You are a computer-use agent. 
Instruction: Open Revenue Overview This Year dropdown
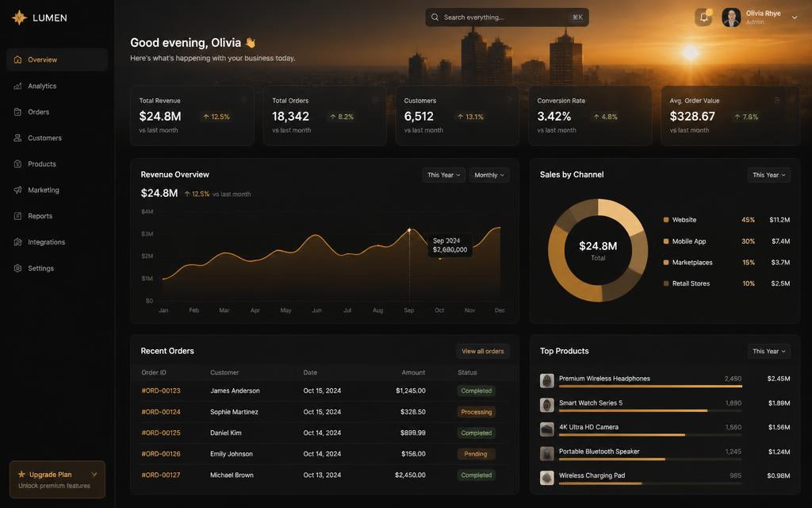(444, 175)
